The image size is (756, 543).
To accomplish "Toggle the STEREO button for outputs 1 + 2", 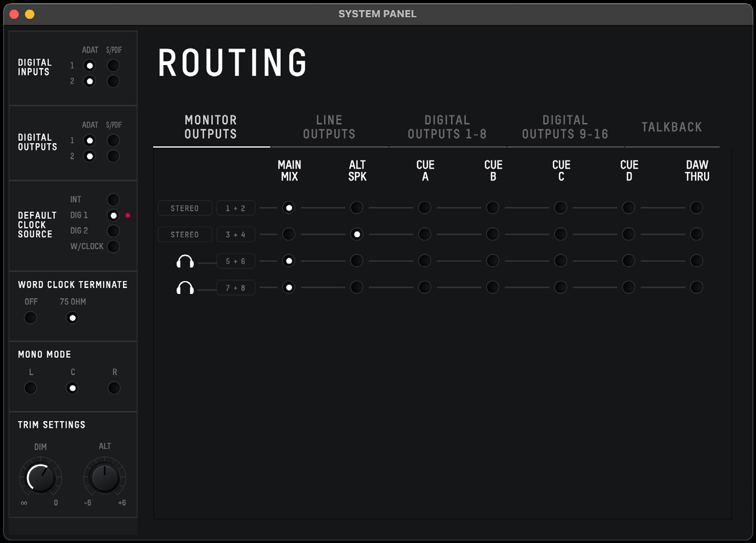I will point(185,208).
